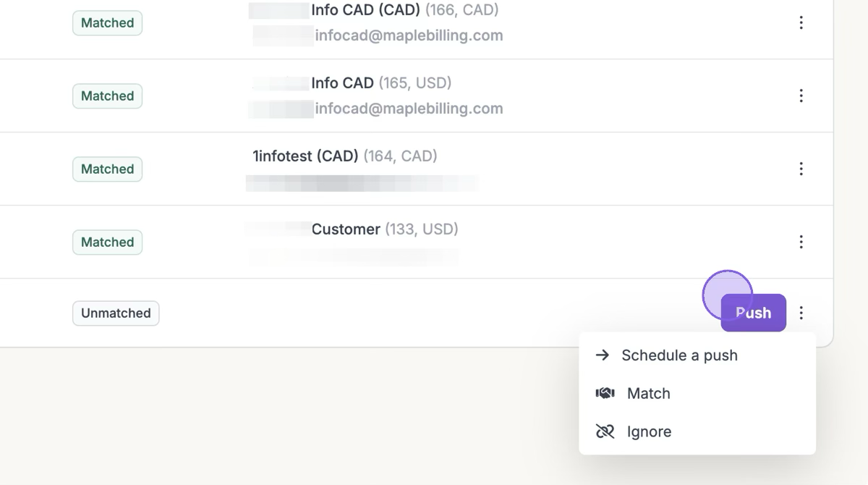The width and height of the screenshot is (868, 485).
Task: Click the email under Info CAD (166, CAD)
Action: pyautogui.click(x=409, y=35)
